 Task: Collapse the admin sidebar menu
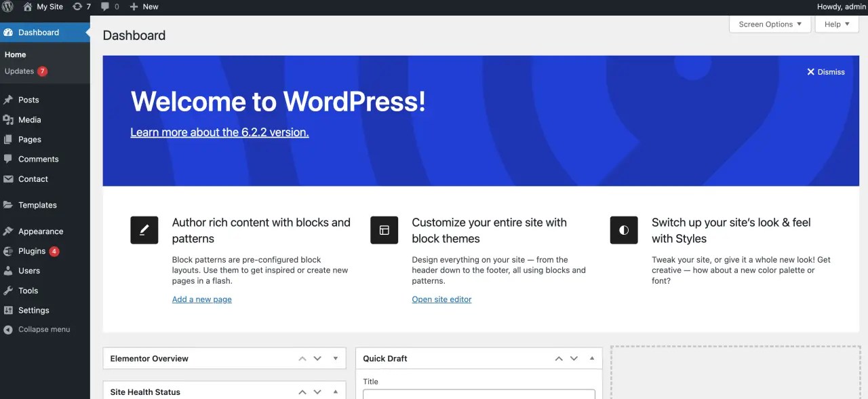tap(37, 329)
